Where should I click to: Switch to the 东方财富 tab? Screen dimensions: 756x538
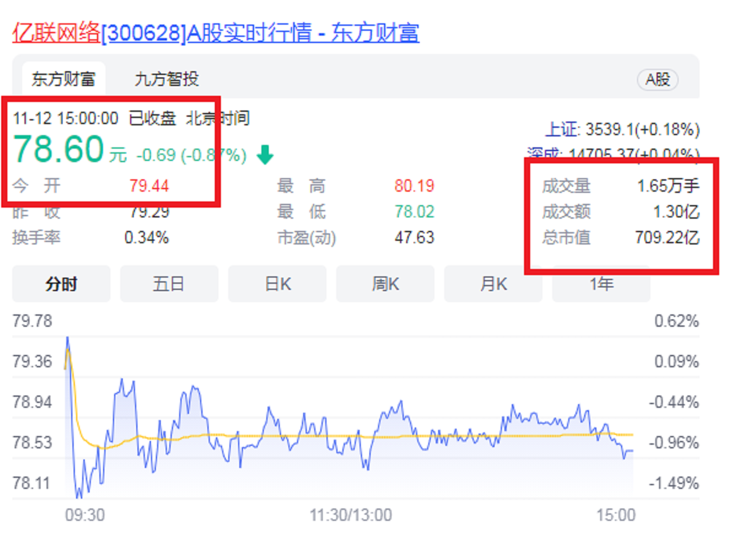(64, 79)
